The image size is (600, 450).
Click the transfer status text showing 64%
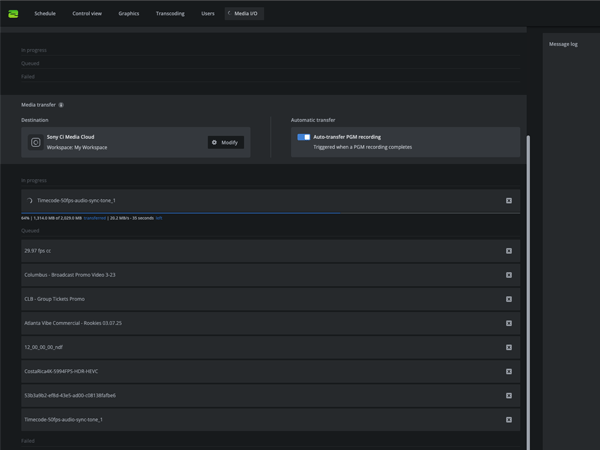pyautogui.click(x=92, y=218)
